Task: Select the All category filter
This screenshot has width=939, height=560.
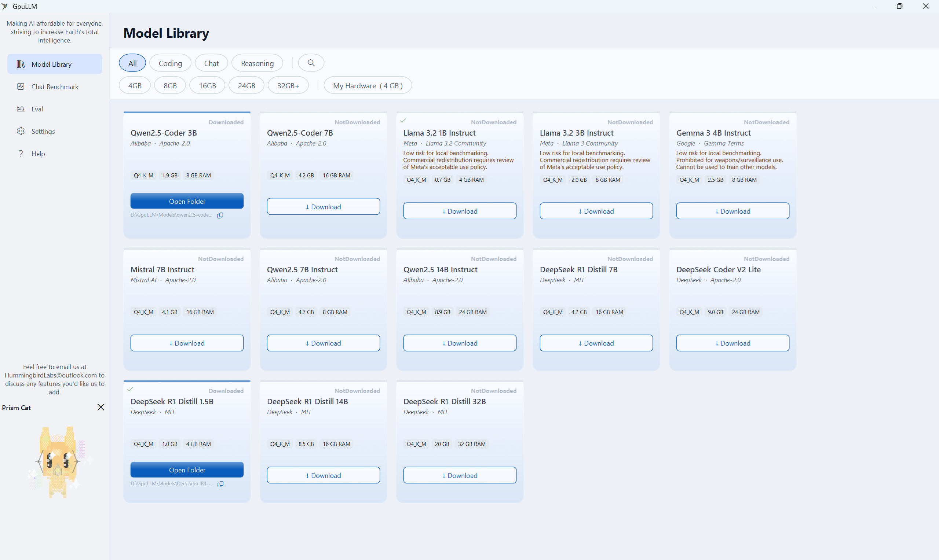Action: coord(132,63)
